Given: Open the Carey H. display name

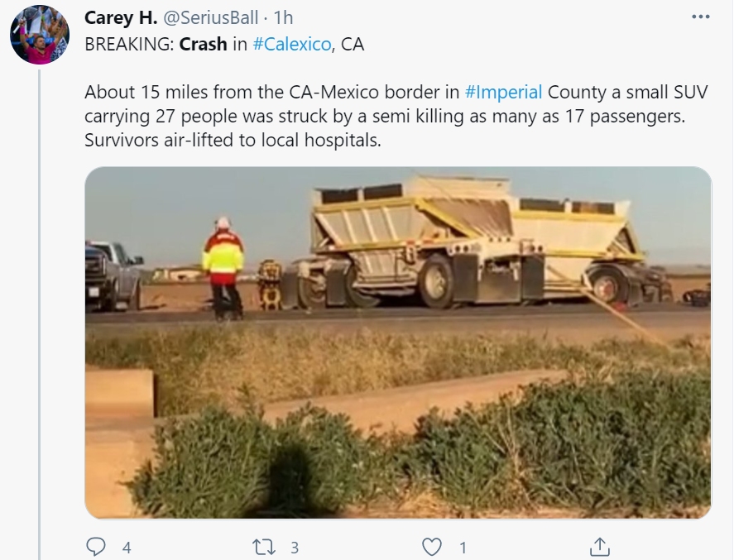Looking at the screenshot, I should pos(121,17).
